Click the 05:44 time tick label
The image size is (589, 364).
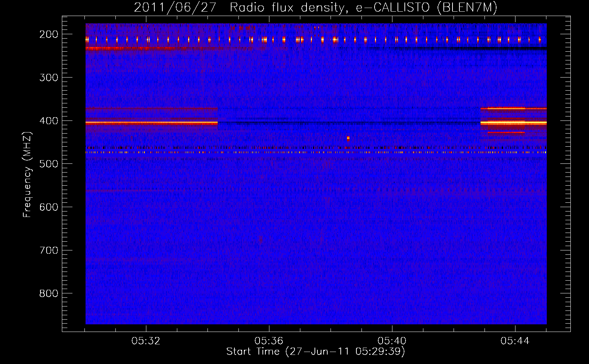(515, 341)
